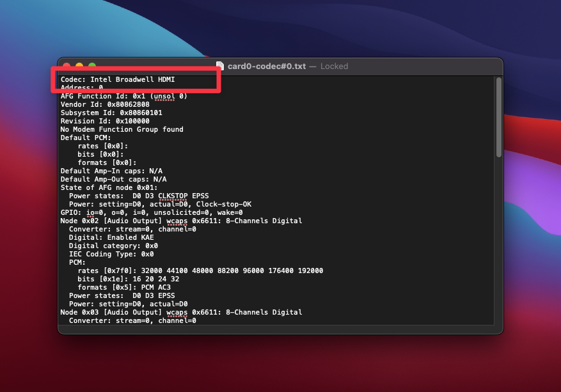Click the card0-codec#0.txt window title
Viewport: 561px width, 392px height.
[267, 66]
